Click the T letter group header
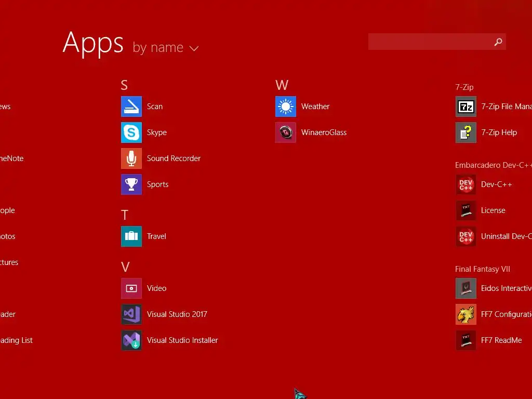Image resolution: width=532 pixels, height=399 pixels. 125,215
